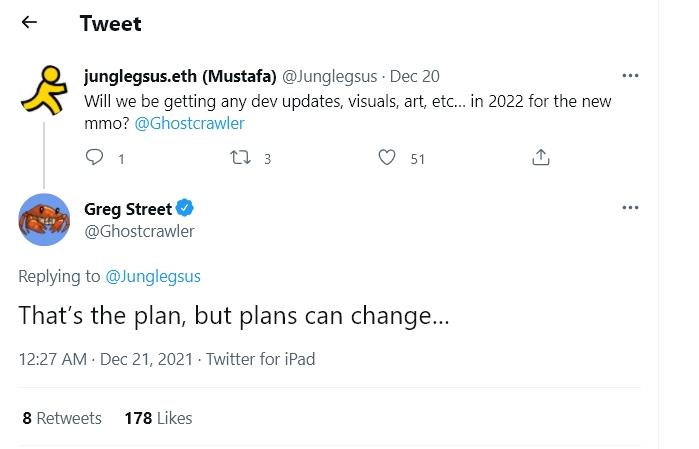The image size is (699, 449).
Task: Open the @Ghostcrawler handle under Greg Street
Action: (x=139, y=231)
